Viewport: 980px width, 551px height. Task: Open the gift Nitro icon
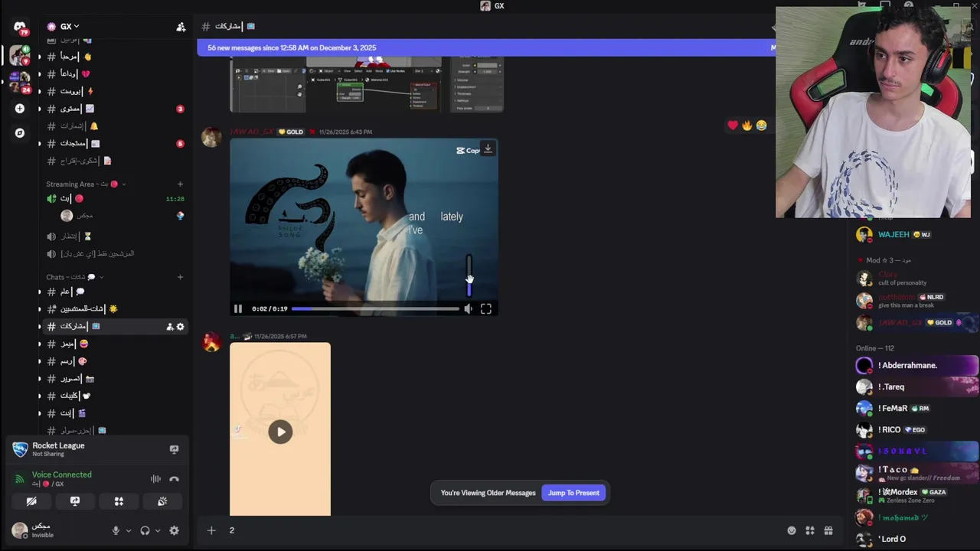pyautogui.click(x=828, y=530)
